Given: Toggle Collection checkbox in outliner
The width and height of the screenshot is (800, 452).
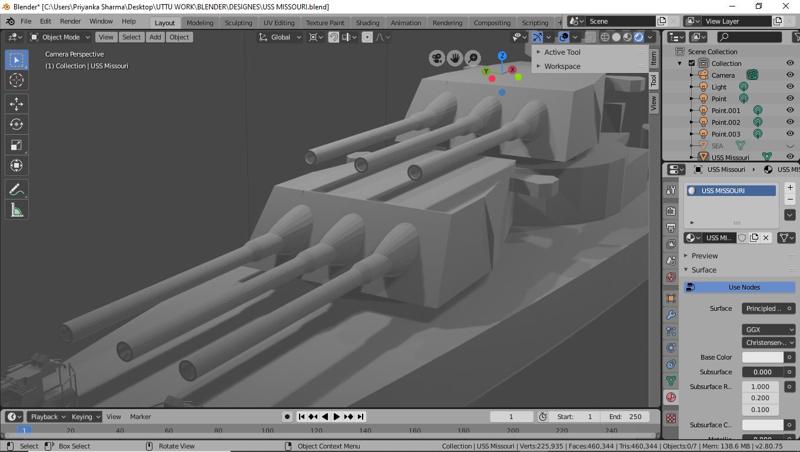Looking at the screenshot, I should (692, 63).
